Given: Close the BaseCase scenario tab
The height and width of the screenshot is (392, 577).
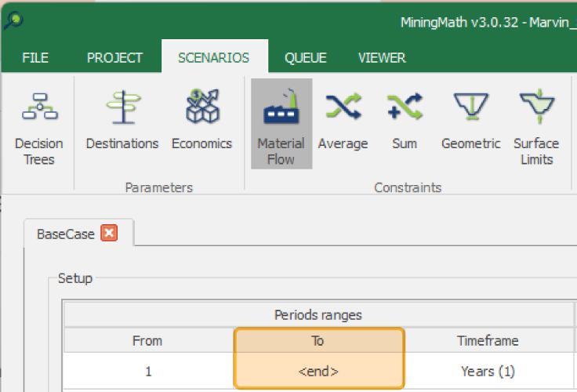Looking at the screenshot, I should tap(109, 234).
